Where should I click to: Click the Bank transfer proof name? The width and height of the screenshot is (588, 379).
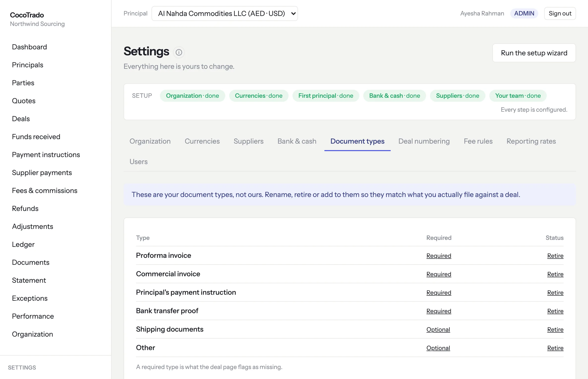[167, 311]
